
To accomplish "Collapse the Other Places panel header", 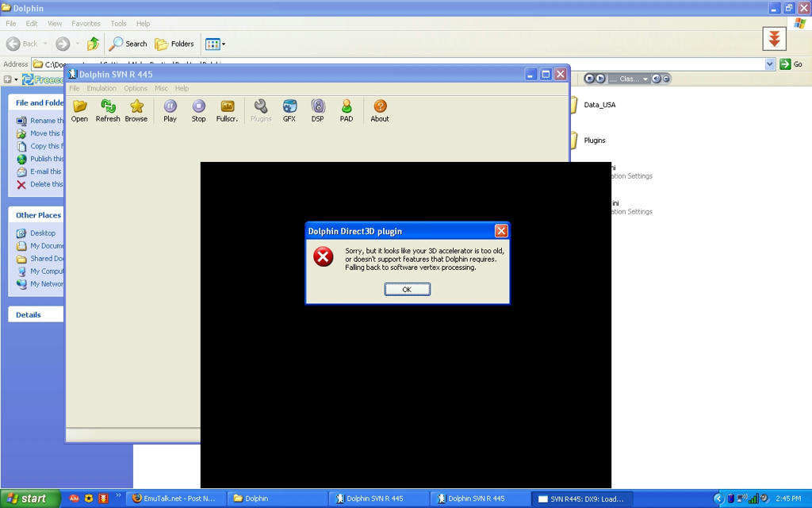I will tap(36, 215).
